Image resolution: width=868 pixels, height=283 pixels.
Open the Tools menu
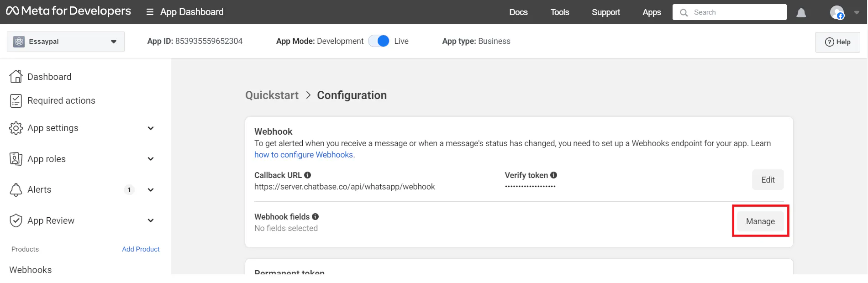(x=560, y=12)
